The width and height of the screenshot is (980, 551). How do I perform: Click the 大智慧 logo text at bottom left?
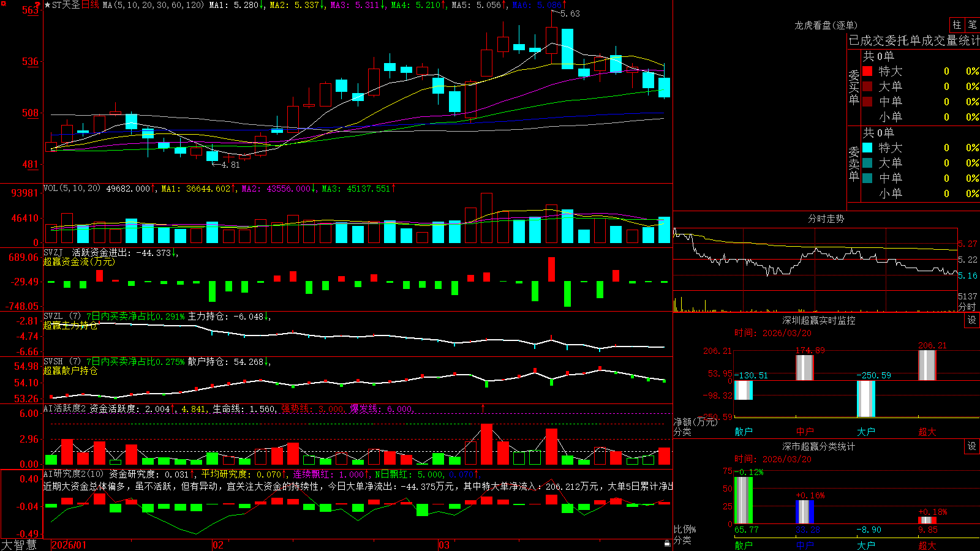[x=19, y=545]
